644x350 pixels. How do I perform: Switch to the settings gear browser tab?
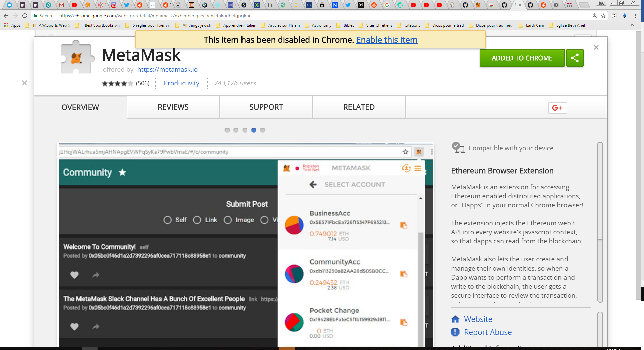tap(556, 5)
